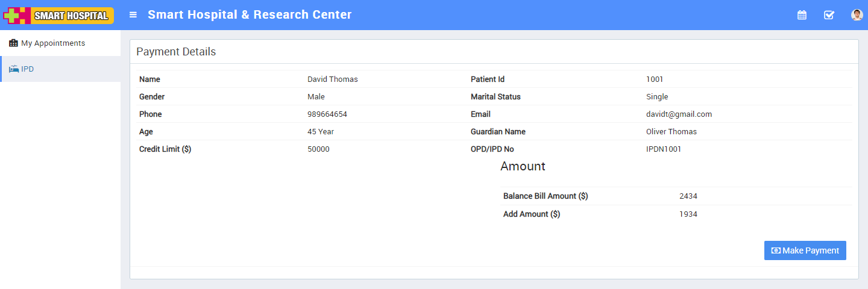Click the IPD number IPDN1001
The width and height of the screenshot is (868, 289).
coord(664,149)
